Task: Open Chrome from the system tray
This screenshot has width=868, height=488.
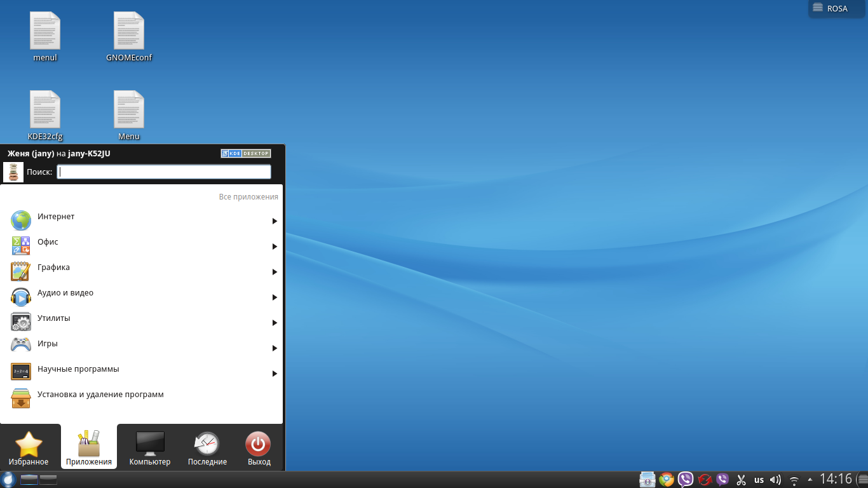Action: coord(667,480)
